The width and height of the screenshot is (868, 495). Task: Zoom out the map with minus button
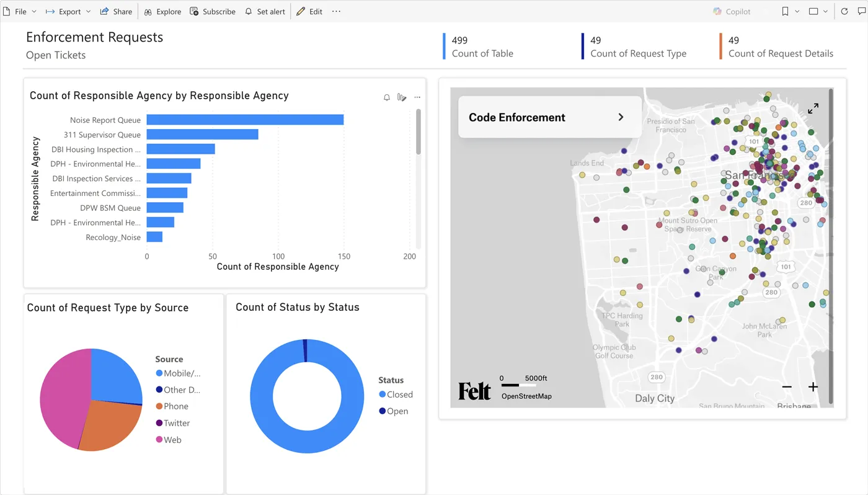pyautogui.click(x=787, y=387)
